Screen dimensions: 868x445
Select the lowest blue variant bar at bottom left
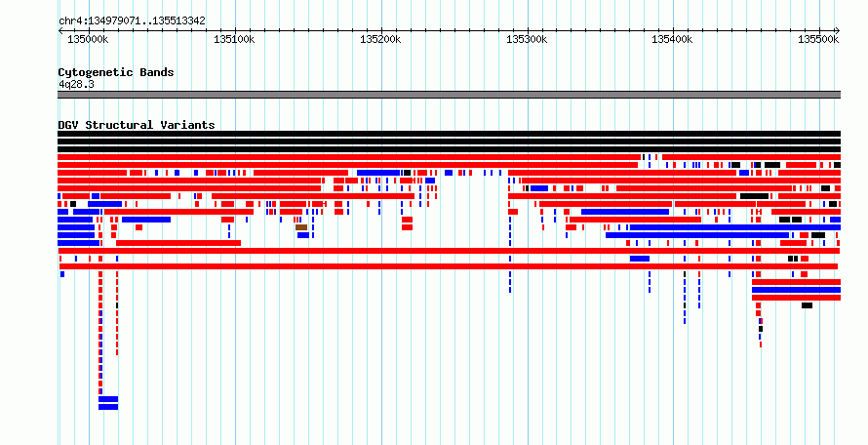(x=108, y=407)
